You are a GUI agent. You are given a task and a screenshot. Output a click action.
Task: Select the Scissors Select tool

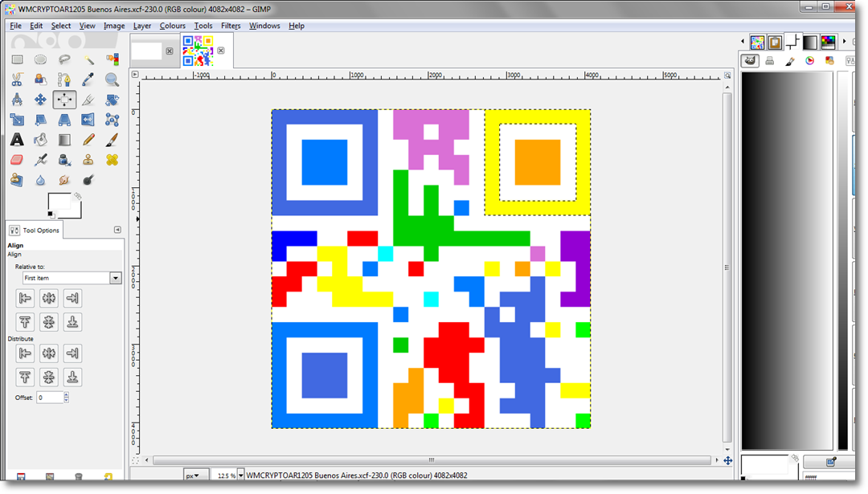pos(17,80)
